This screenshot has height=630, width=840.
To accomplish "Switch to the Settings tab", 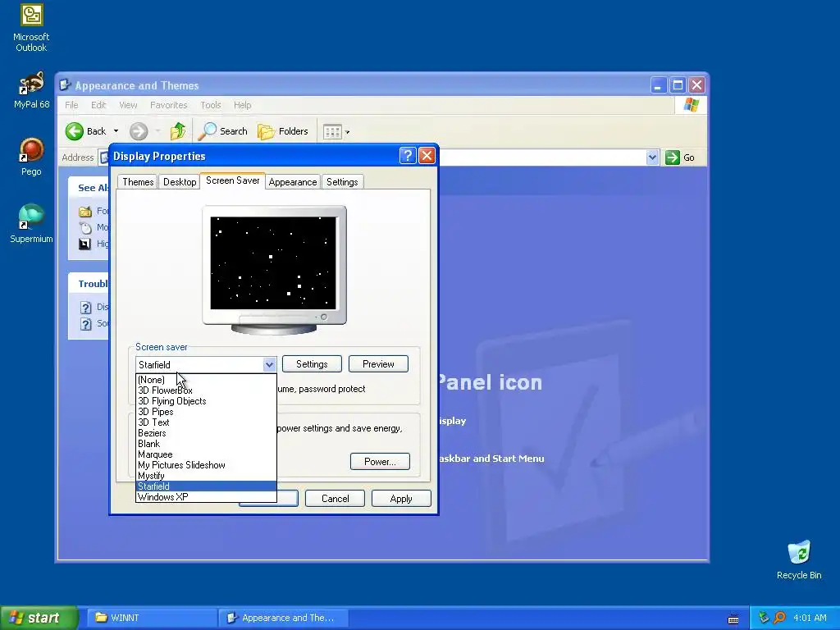I will (342, 182).
